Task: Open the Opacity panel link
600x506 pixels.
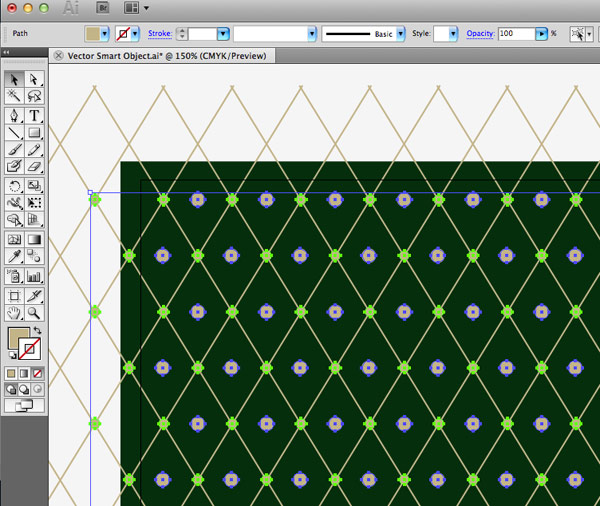Action: (x=480, y=33)
